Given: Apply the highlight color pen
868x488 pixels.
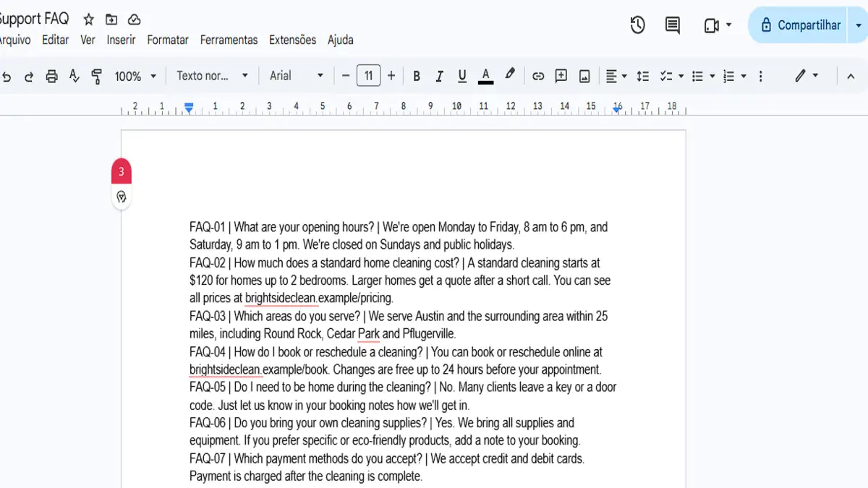Looking at the screenshot, I should click(510, 75).
